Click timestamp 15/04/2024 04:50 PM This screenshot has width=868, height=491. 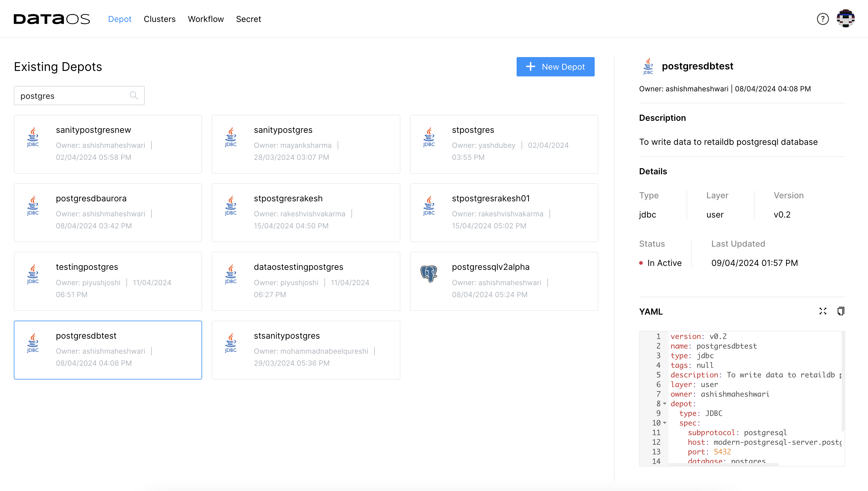click(291, 226)
